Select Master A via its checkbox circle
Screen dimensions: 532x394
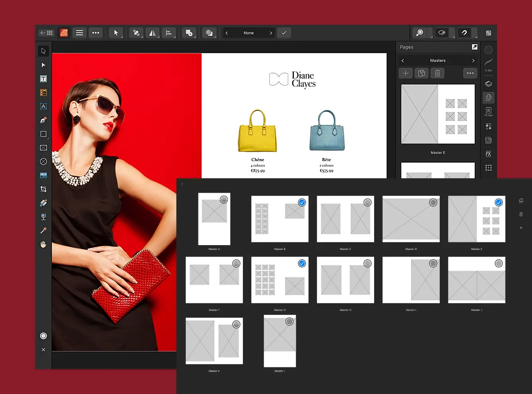[x=224, y=200]
